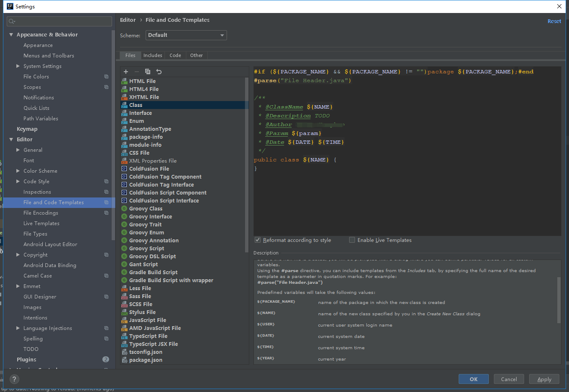Click the search magnifier icon in settings
Image resolution: width=569 pixels, height=392 pixels.
click(12, 21)
